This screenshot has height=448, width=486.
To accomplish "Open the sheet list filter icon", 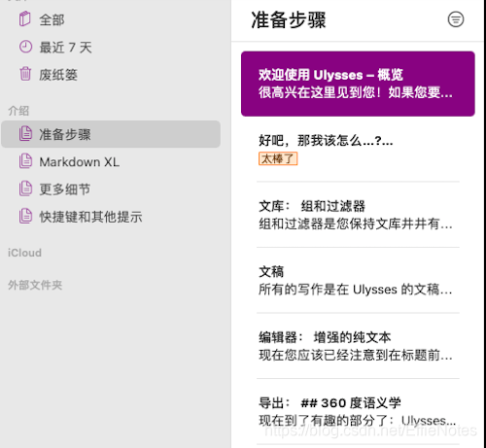I will pos(456,19).
